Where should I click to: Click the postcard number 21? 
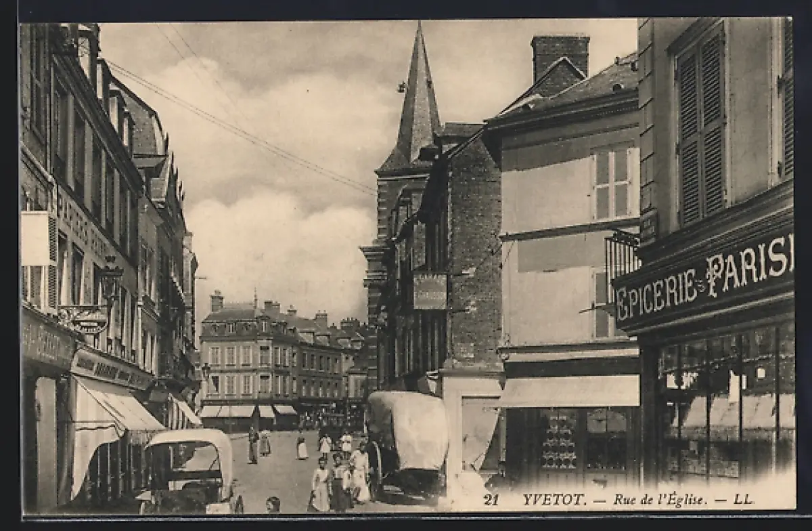[491, 500]
